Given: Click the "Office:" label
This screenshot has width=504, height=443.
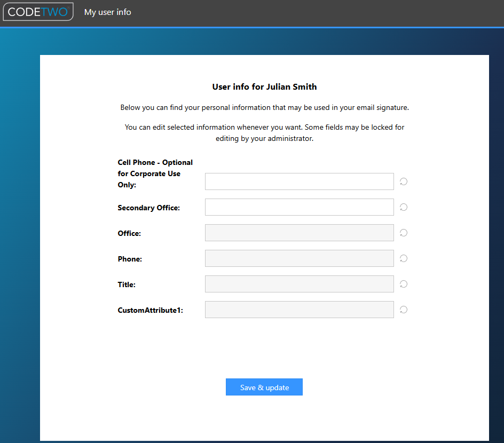Looking at the screenshot, I should coord(129,233).
